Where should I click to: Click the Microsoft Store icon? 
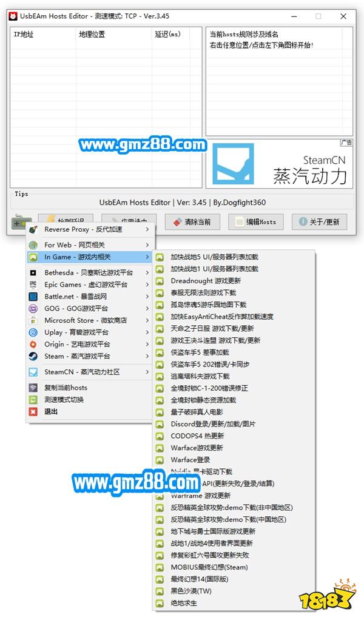pyautogui.click(x=33, y=320)
